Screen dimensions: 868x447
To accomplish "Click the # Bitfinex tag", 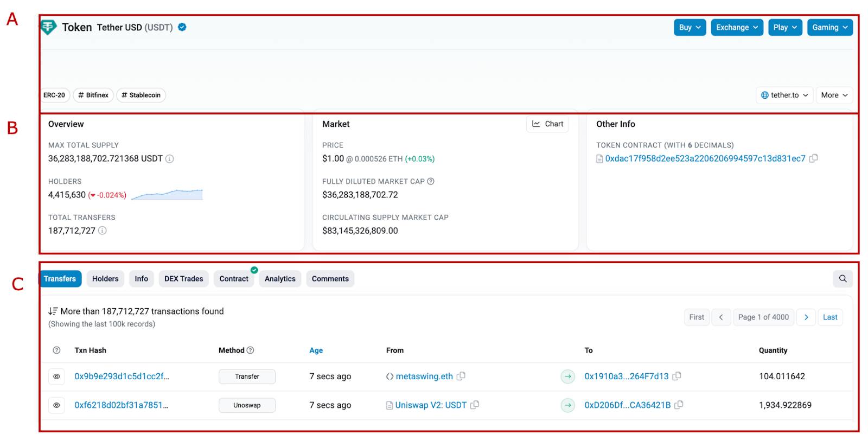I will point(93,95).
